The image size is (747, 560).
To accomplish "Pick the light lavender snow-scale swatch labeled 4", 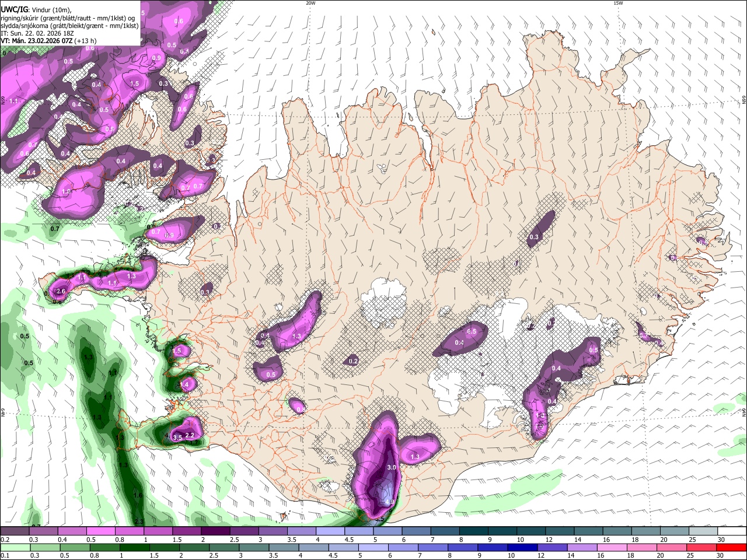I will click(330, 531).
